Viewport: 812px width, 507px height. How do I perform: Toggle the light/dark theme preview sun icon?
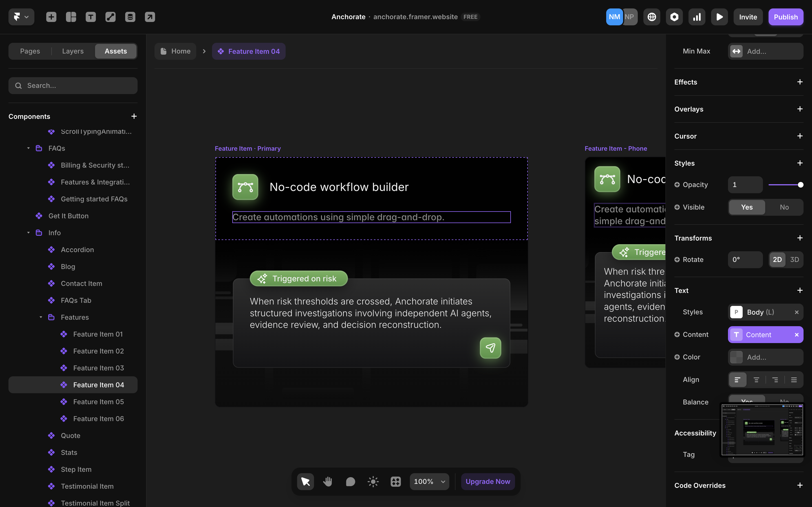coord(373,481)
